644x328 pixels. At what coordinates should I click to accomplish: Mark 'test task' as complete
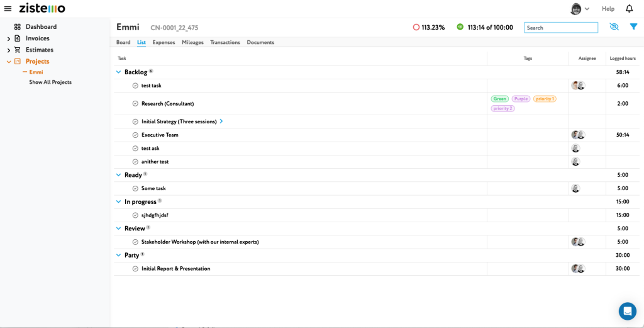(135, 86)
